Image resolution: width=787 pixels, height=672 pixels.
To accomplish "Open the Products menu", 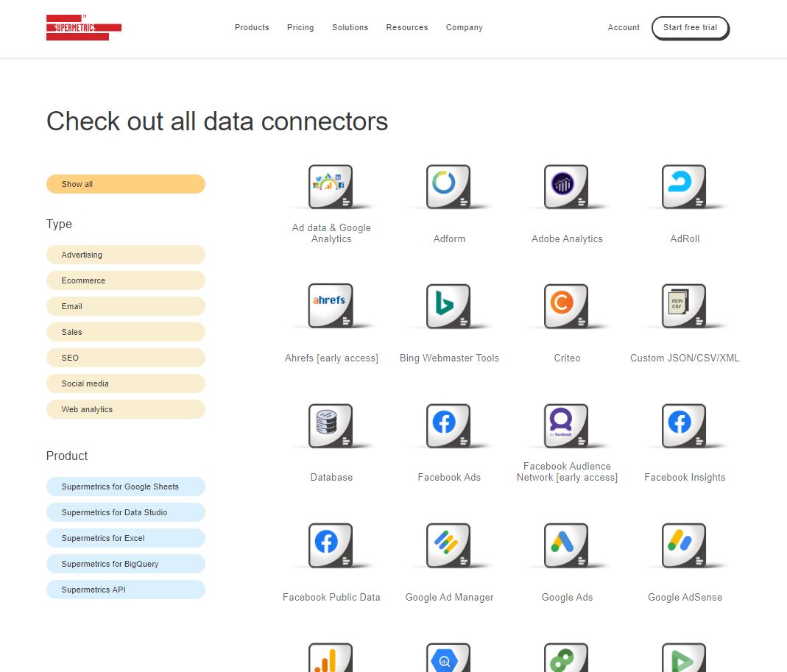I will [252, 28].
